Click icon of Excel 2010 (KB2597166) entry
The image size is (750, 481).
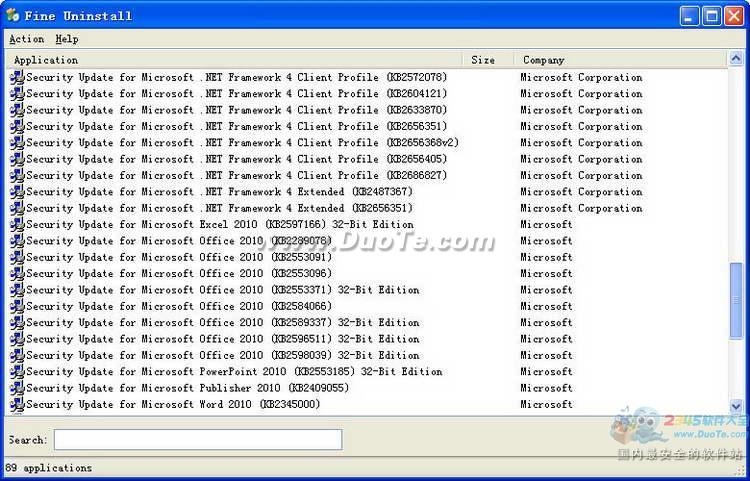point(17,224)
